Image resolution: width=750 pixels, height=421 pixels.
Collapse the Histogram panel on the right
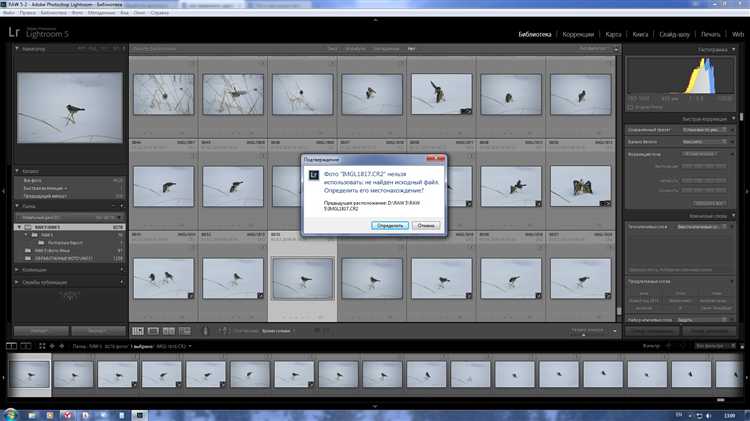(734, 49)
